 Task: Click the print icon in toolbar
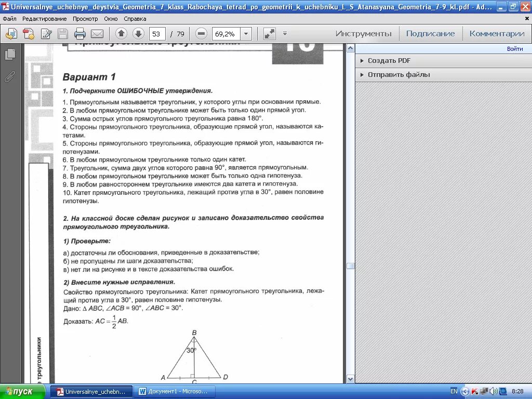(80, 34)
